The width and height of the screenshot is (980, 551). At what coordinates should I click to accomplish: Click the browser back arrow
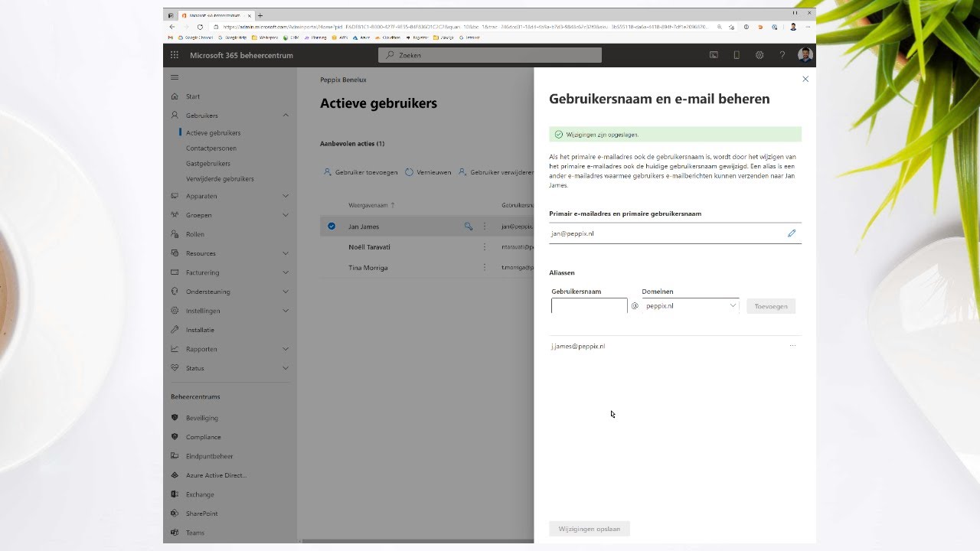(x=171, y=27)
